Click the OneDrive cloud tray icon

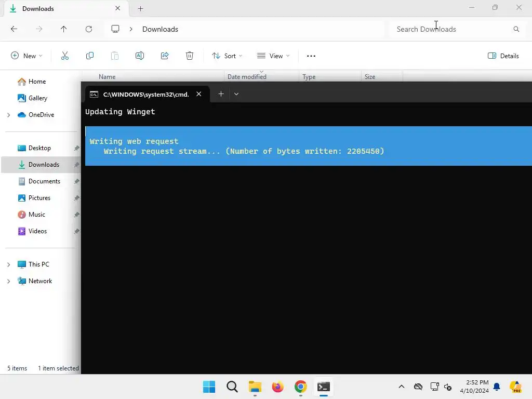point(418,387)
